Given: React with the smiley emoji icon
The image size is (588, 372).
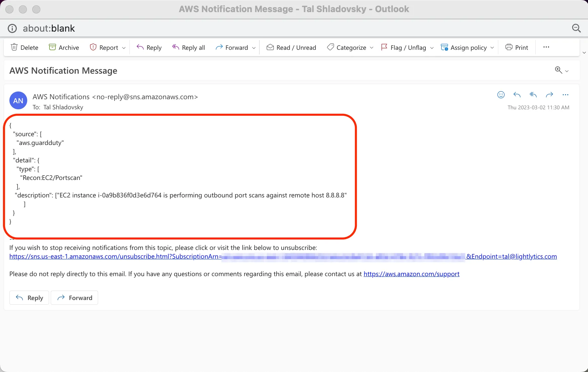Looking at the screenshot, I should click(x=501, y=95).
